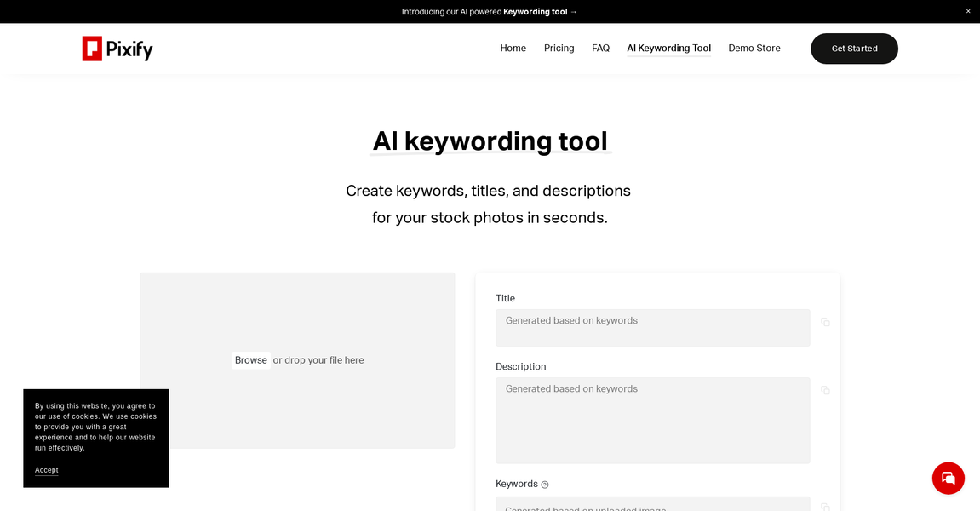Open the chat widget in the corner

coord(948,478)
